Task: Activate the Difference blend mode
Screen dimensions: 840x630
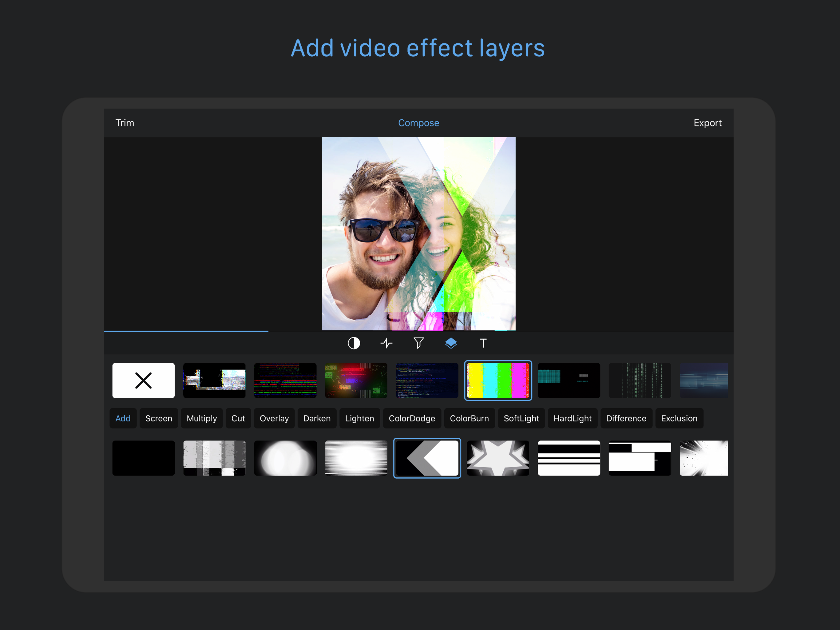Action: [x=626, y=418]
